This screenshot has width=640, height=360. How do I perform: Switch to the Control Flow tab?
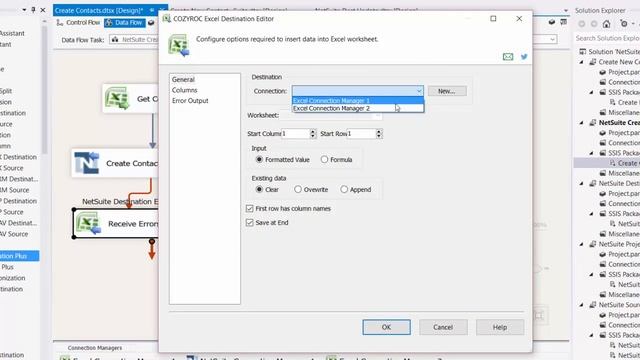coord(78,23)
